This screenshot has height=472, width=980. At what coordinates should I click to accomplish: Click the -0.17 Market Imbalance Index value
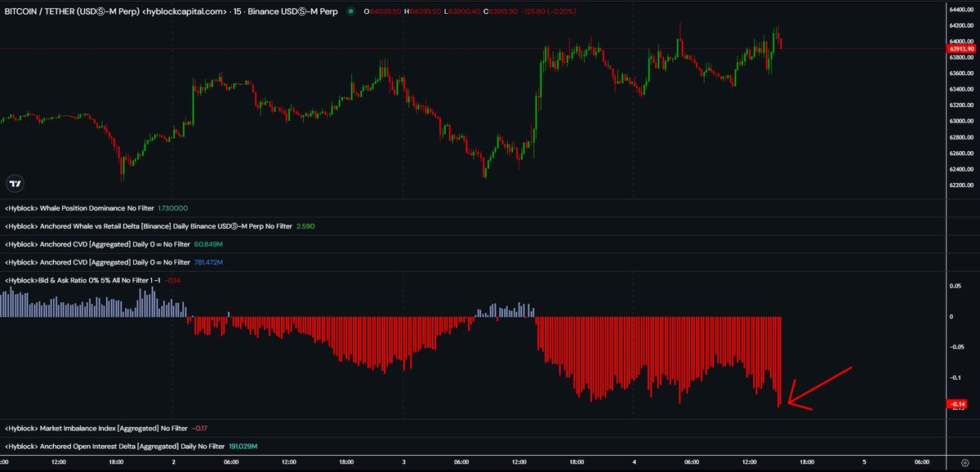(x=199, y=427)
